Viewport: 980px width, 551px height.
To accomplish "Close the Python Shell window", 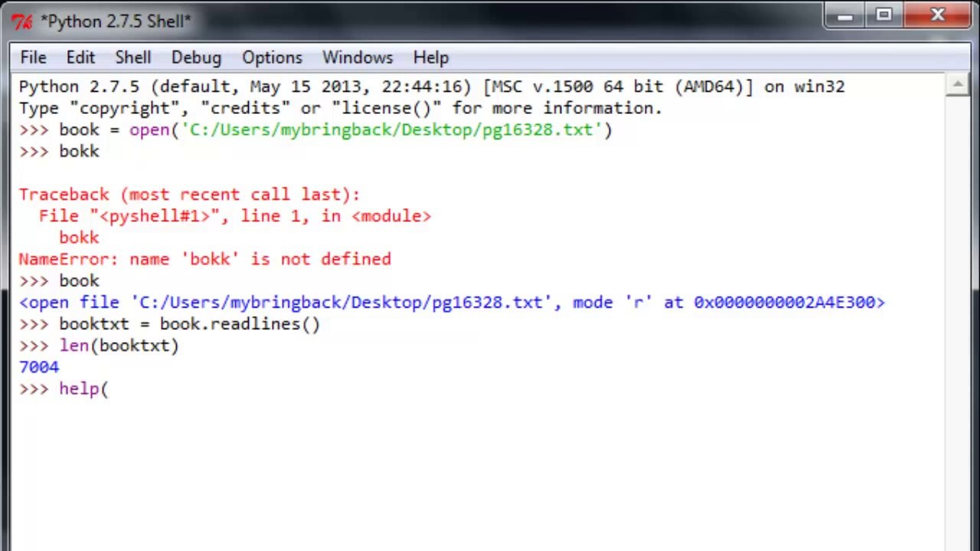I will click(938, 15).
